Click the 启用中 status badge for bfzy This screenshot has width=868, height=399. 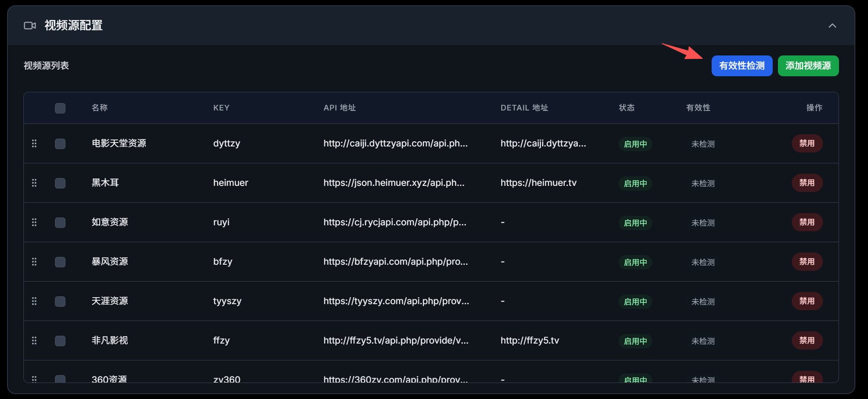tap(635, 262)
